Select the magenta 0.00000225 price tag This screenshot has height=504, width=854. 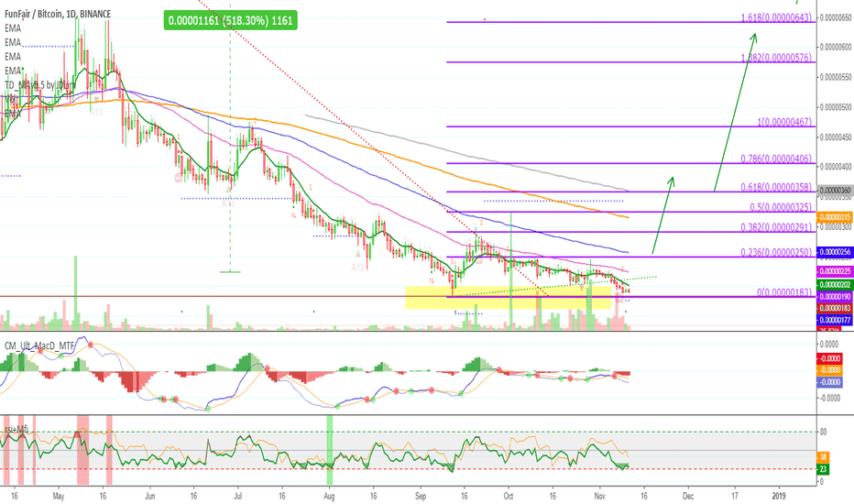(x=835, y=271)
